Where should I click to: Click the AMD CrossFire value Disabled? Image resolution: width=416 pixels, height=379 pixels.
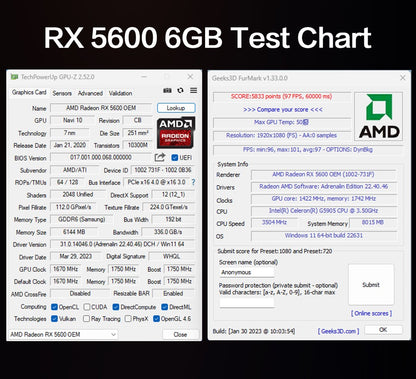pos(80,294)
